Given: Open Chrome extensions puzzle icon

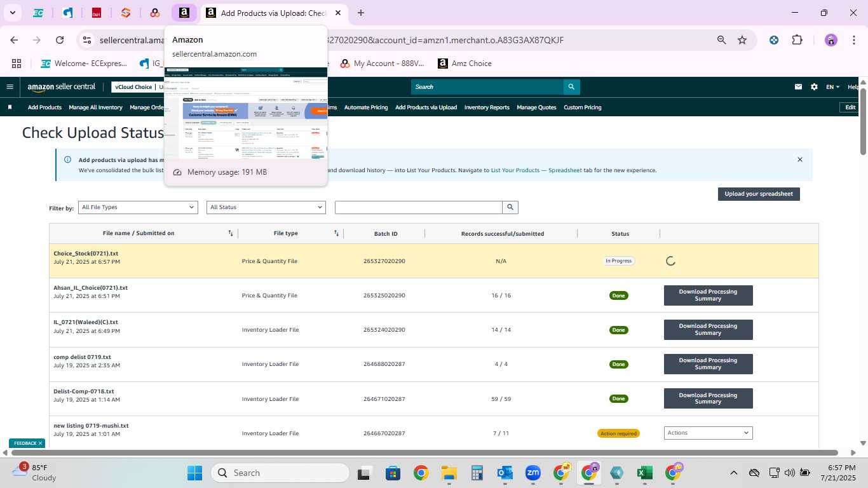Looking at the screenshot, I should 797,40.
